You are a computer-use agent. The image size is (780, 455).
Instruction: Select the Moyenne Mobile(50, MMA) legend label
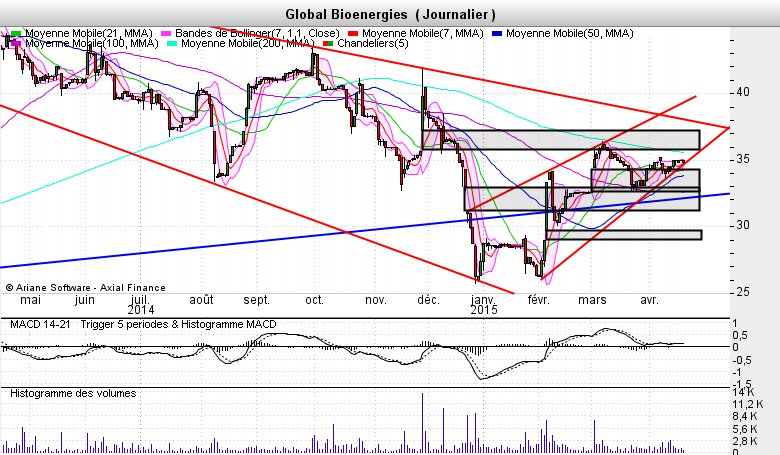pyautogui.click(x=570, y=33)
